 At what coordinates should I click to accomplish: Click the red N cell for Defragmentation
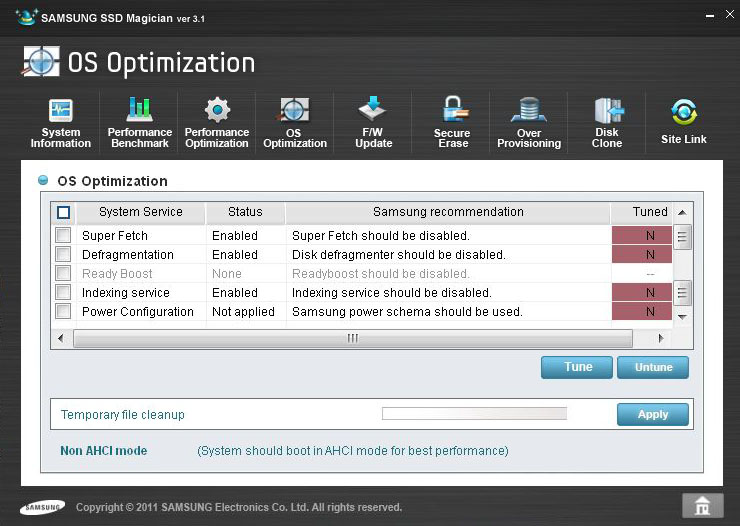point(642,254)
